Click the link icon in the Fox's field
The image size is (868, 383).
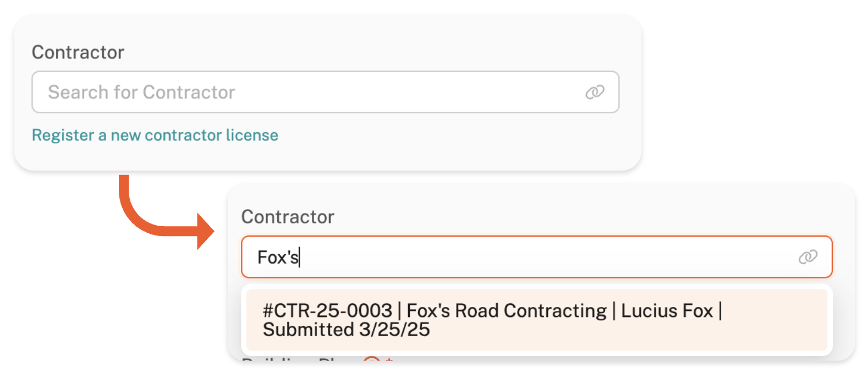(807, 257)
